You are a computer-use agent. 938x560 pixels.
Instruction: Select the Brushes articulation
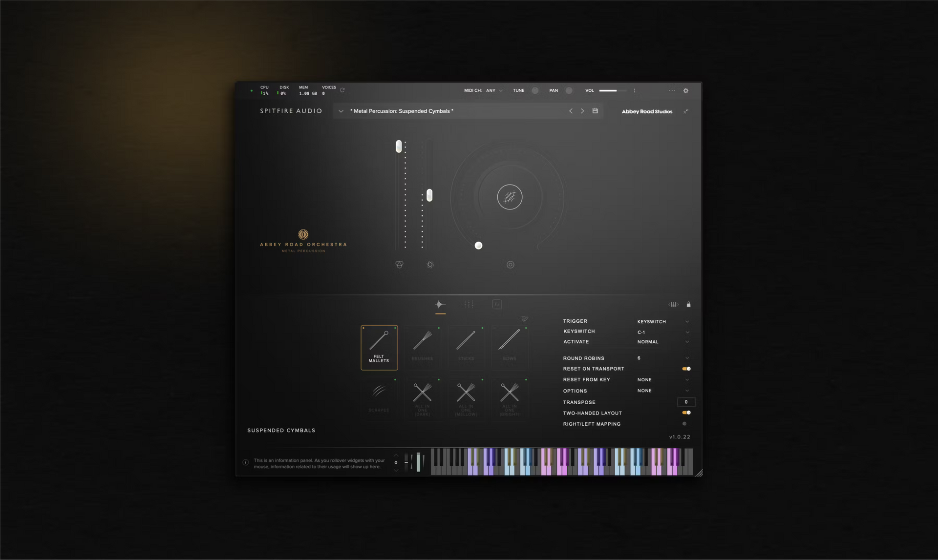423,347
